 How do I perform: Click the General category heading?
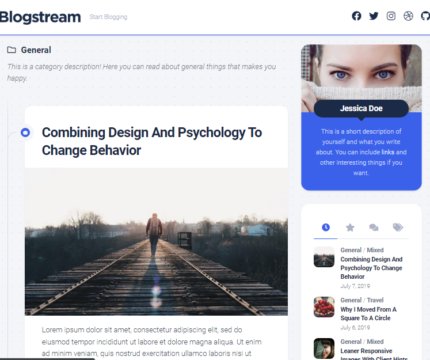36,50
